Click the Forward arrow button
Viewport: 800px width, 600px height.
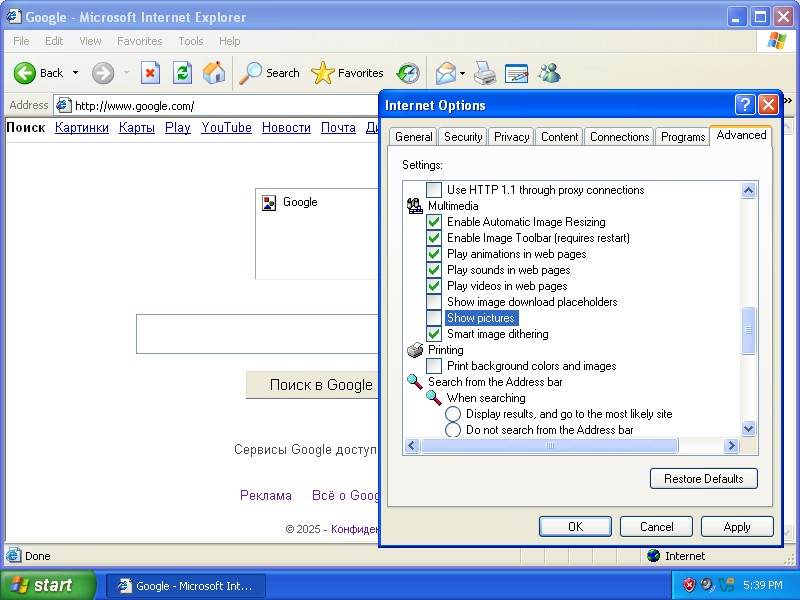tap(103, 73)
